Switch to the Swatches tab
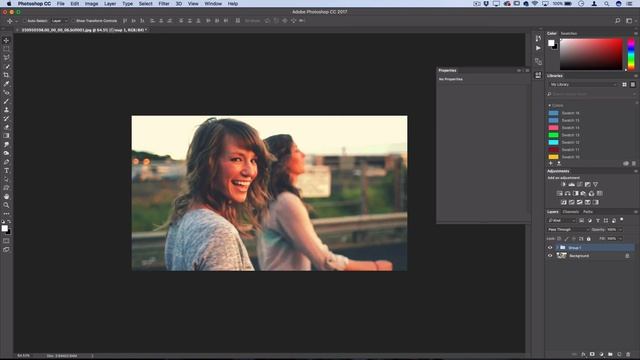Image resolution: width=640 pixels, height=360 pixels. [x=569, y=33]
